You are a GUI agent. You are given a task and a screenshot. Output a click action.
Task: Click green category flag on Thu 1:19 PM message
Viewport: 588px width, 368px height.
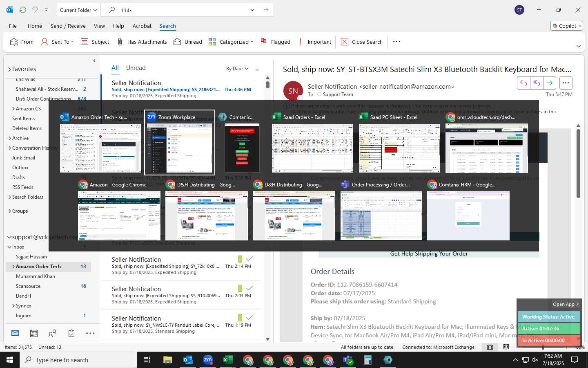tap(240, 318)
